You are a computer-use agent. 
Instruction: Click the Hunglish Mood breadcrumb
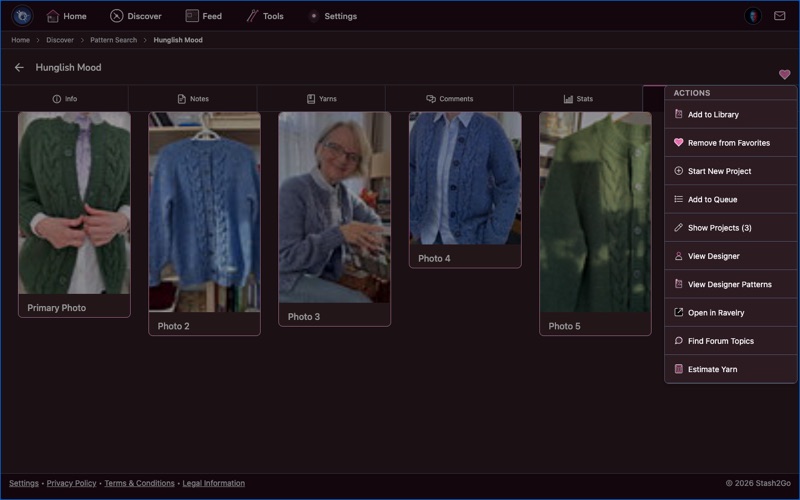(178, 40)
